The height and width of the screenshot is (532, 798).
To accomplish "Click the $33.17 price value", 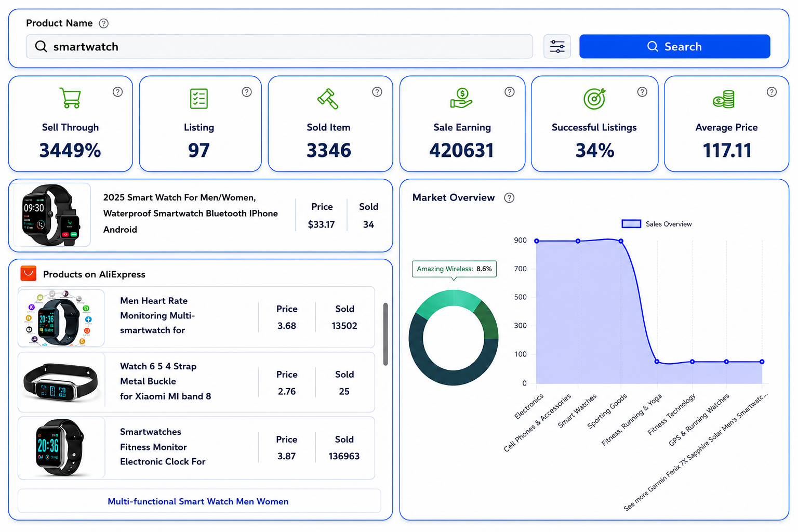I will pos(322,224).
